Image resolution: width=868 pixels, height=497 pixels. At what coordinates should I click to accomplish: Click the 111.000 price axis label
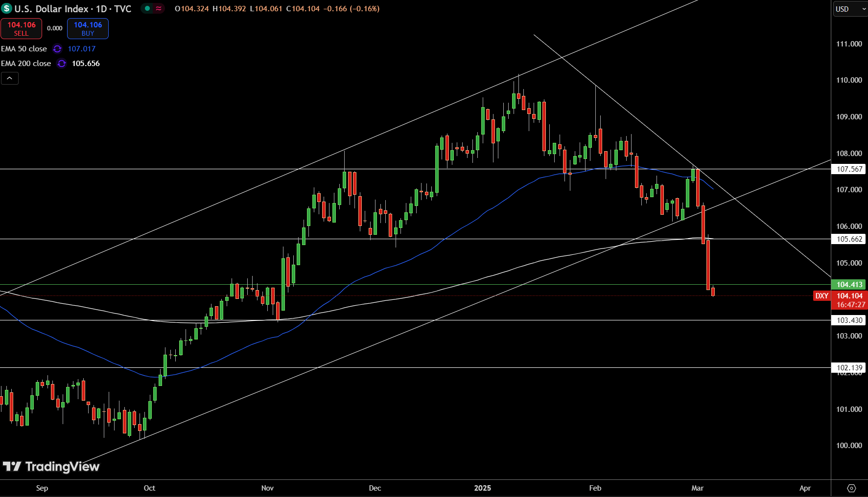pos(849,44)
